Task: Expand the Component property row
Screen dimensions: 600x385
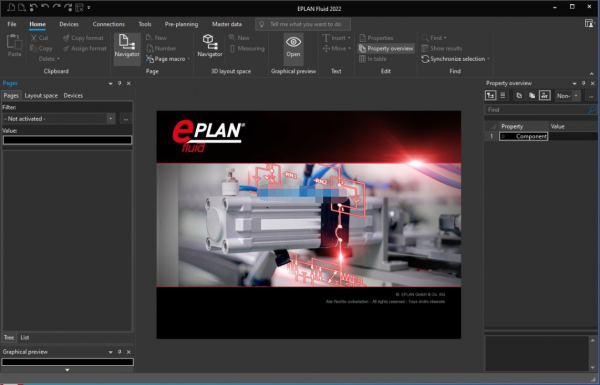Action: click(x=504, y=136)
